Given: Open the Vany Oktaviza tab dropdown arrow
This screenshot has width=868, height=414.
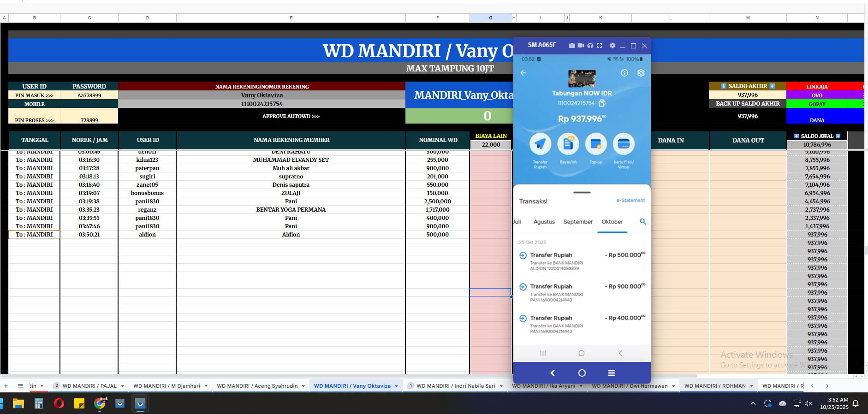Looking at the screenshot, I should click(x=397, y=386).
